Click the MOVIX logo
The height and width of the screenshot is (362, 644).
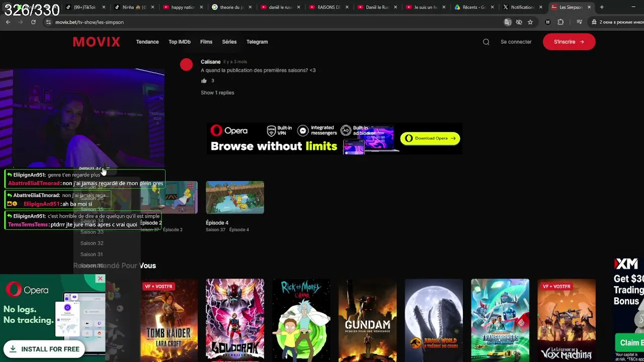(x=96, y=42)
